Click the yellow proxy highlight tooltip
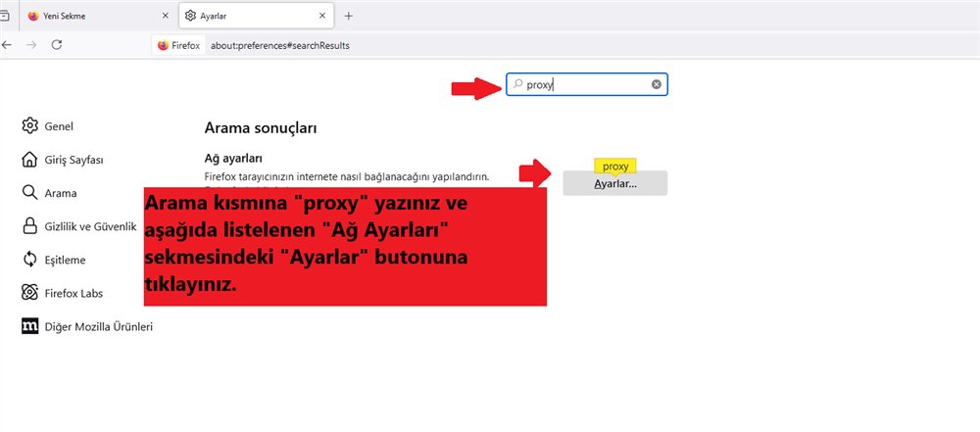980x432 pixels. tap(615, 166)
